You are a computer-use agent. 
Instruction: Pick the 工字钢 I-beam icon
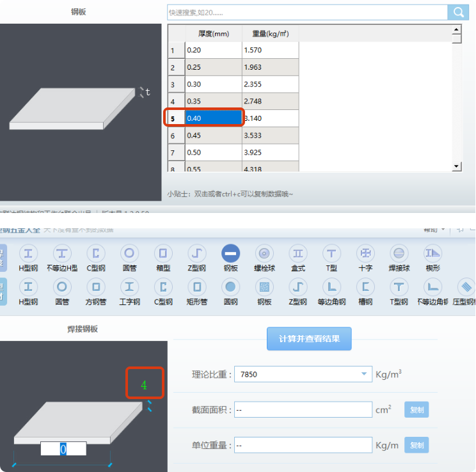[x=130, y=287]
